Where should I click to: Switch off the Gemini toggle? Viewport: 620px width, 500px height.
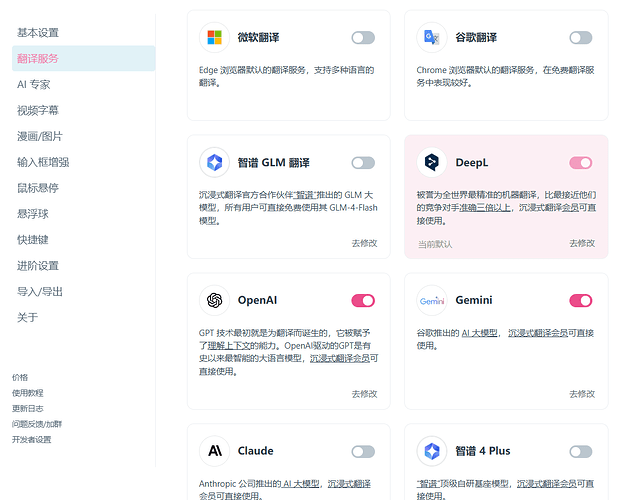click(x=580, y=301)
